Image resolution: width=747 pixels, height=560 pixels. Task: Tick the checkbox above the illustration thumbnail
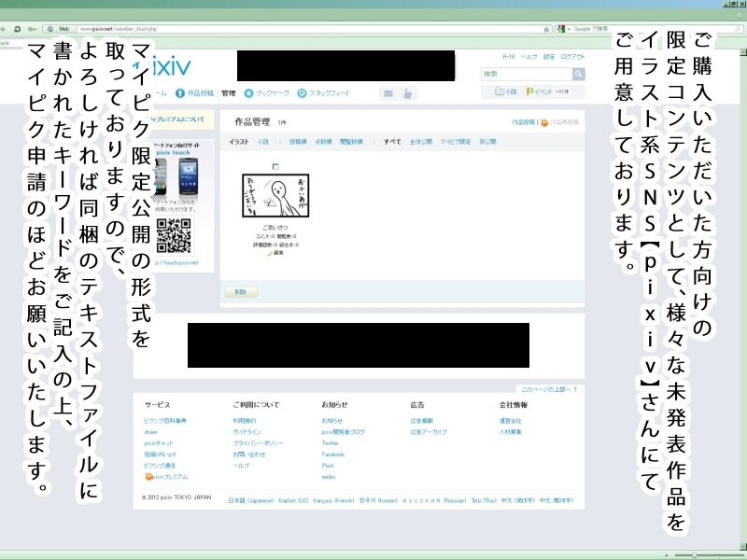[x=275, y=167]
